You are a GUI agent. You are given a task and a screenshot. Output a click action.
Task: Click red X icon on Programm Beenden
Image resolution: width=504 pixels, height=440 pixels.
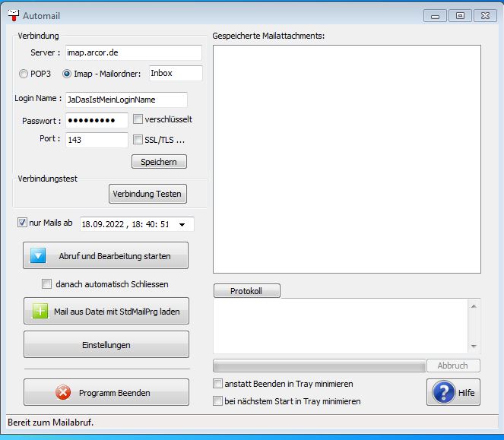click(63, 392)
